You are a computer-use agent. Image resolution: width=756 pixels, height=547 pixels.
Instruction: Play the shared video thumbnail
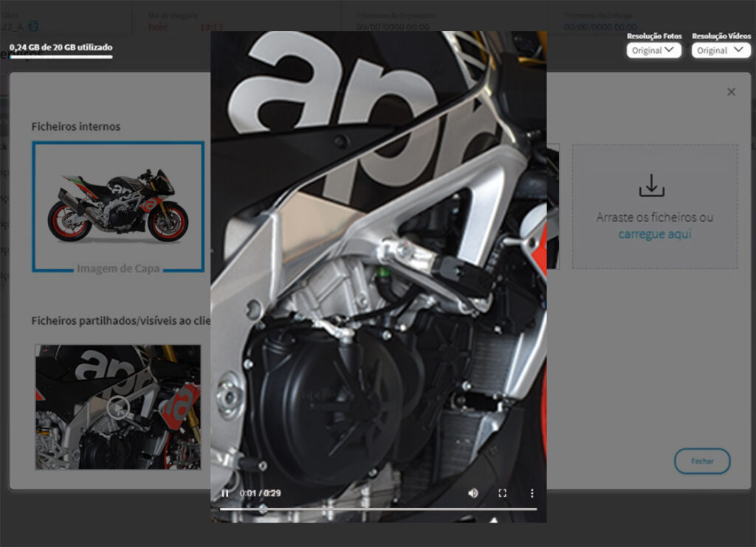point(118,407)
